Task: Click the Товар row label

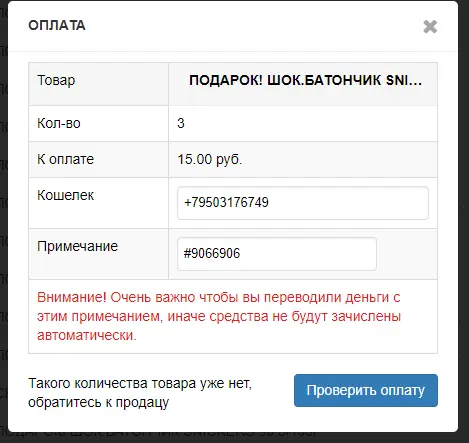Action: (x=56, y=80)
